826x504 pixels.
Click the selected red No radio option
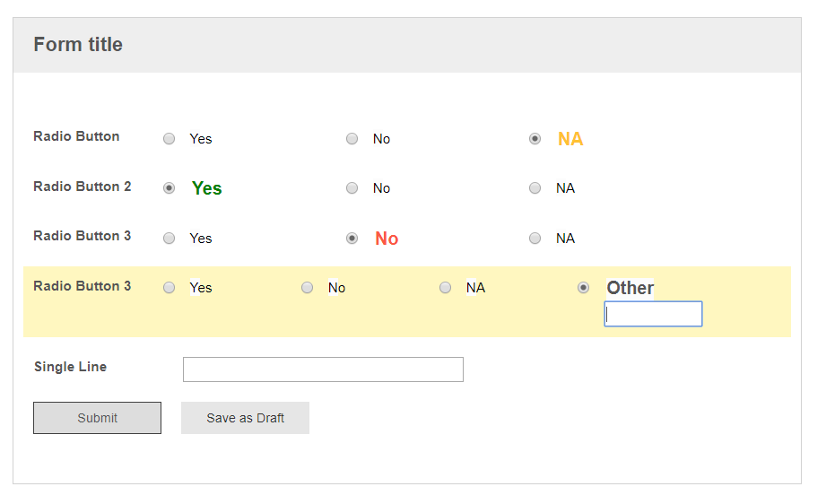click(352, 239)
